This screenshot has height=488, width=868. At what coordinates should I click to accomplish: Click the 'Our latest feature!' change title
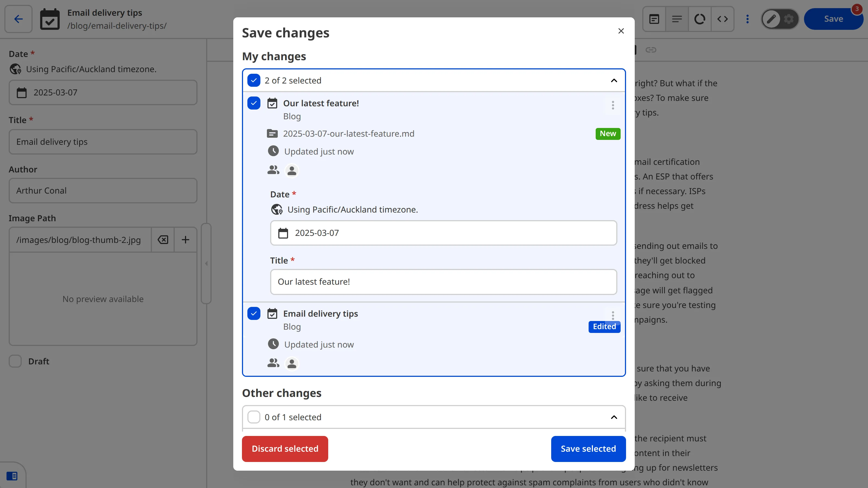pos(321,103)
